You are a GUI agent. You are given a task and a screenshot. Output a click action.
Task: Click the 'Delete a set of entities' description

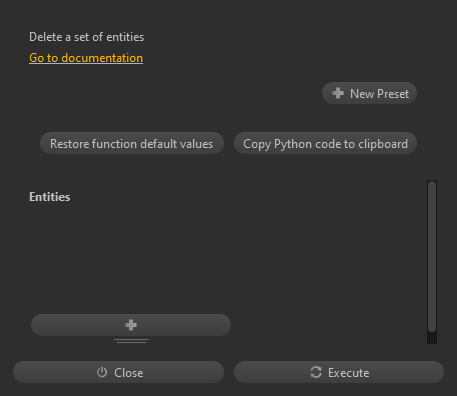pyautogui.click(x=87, y=37)
